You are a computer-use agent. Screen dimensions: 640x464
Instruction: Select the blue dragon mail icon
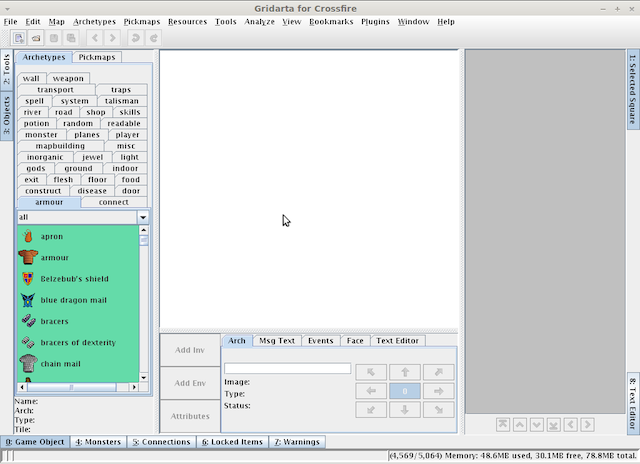click(28, 300)
